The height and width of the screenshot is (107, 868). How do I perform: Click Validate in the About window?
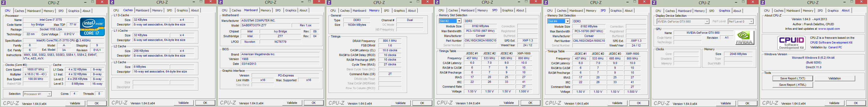[x=834, y=103]
